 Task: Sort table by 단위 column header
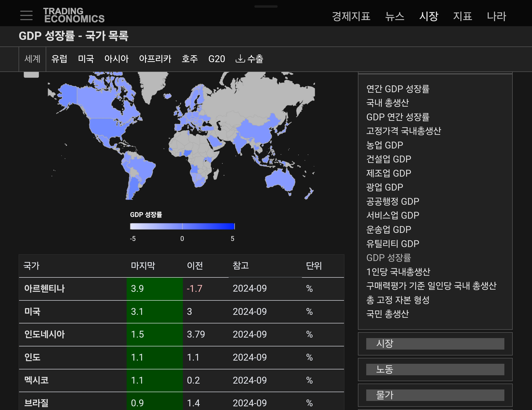(x=314, y=266)
